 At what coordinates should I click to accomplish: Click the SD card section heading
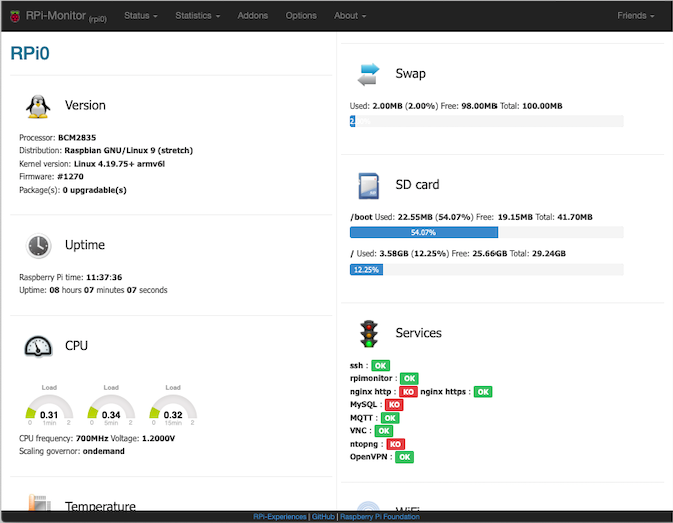pos(417,185)
